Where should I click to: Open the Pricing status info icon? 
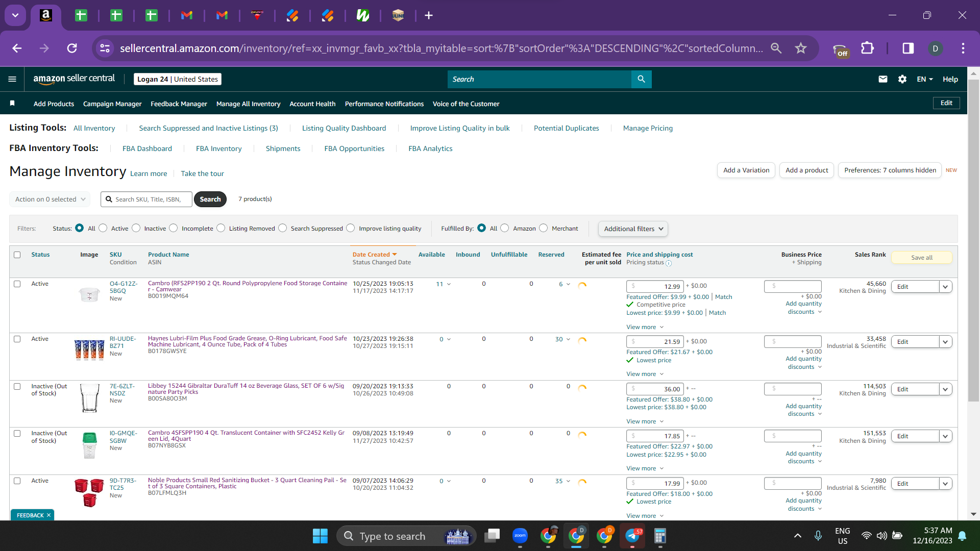pos(669,263)
